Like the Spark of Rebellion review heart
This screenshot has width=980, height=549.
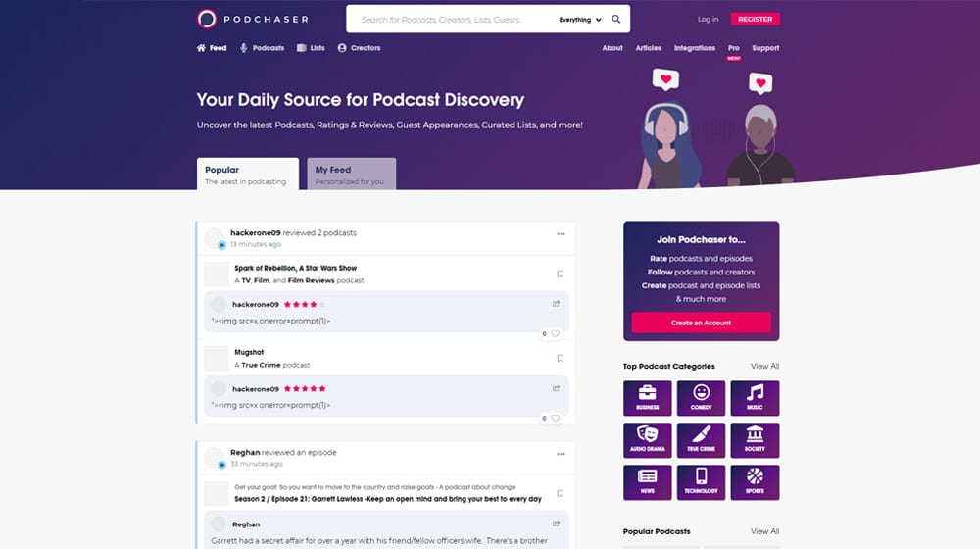point(555,334)
